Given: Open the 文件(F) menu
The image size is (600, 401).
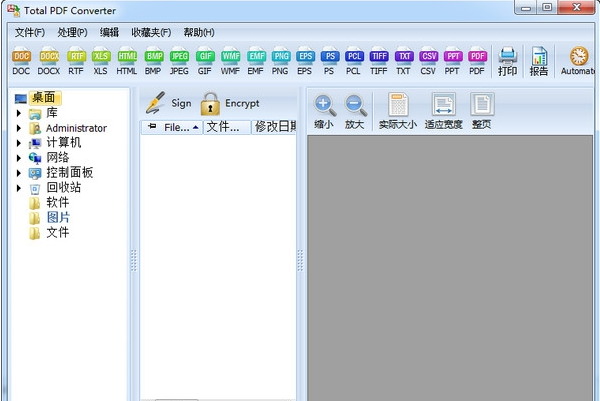Looking at the screenshot, I should click(x=29, y=32).
